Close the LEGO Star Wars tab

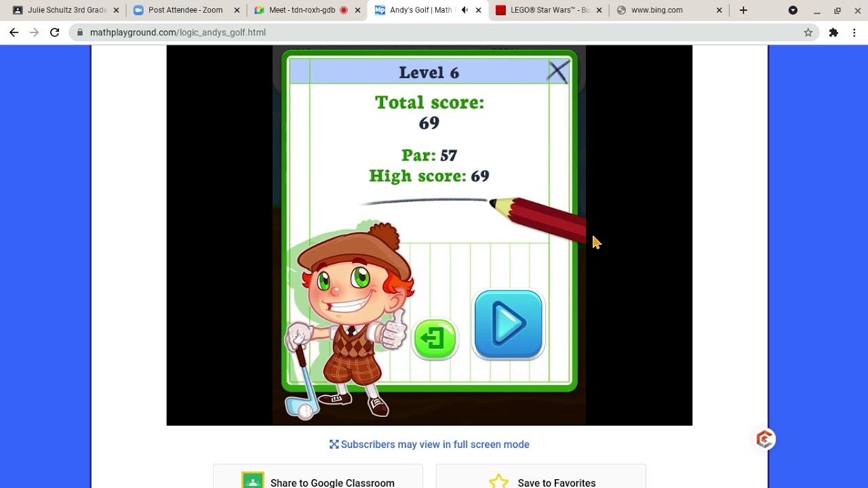click(599, 10)
